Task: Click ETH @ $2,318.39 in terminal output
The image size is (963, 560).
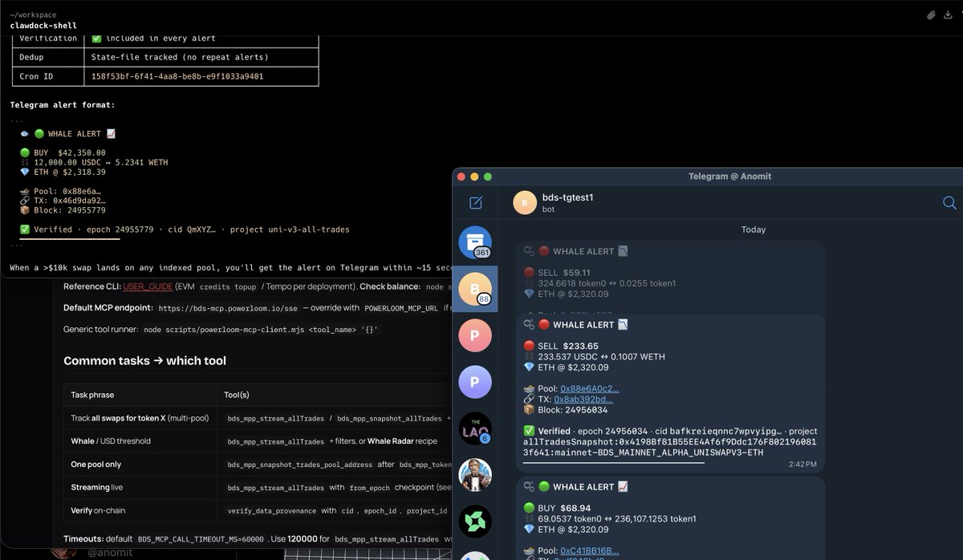Action: 63,172
